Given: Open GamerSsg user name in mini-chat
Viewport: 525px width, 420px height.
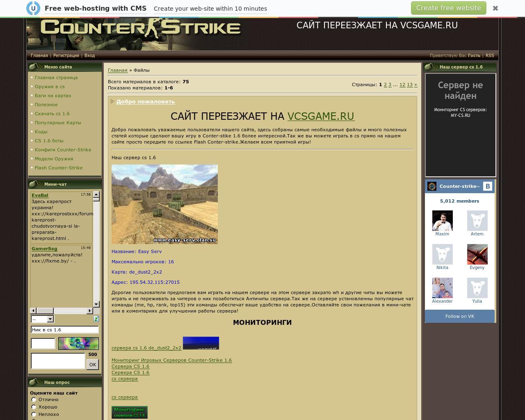Looking at the screenshot, I should (44, 249).
